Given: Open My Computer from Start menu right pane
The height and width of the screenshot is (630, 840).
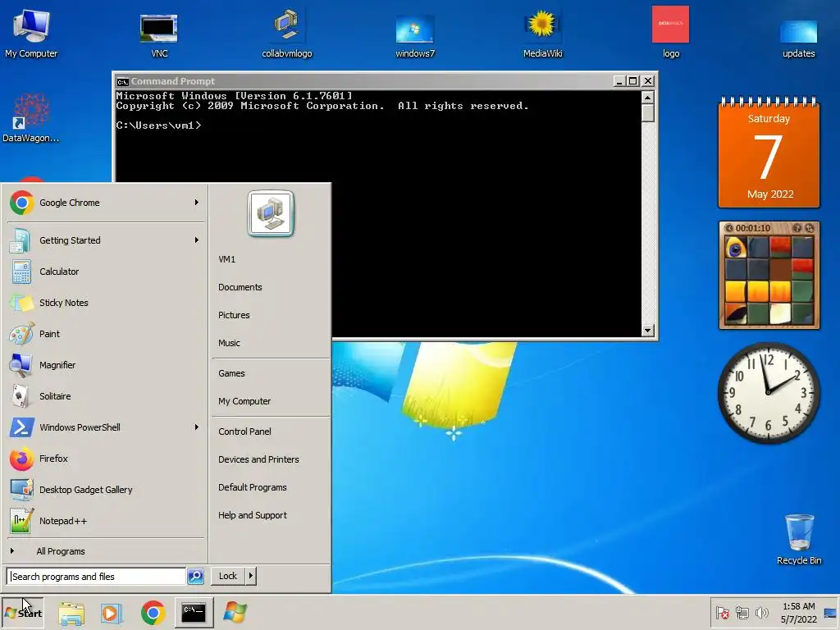Looking at the screenshot, I should [x=244, y=401].
